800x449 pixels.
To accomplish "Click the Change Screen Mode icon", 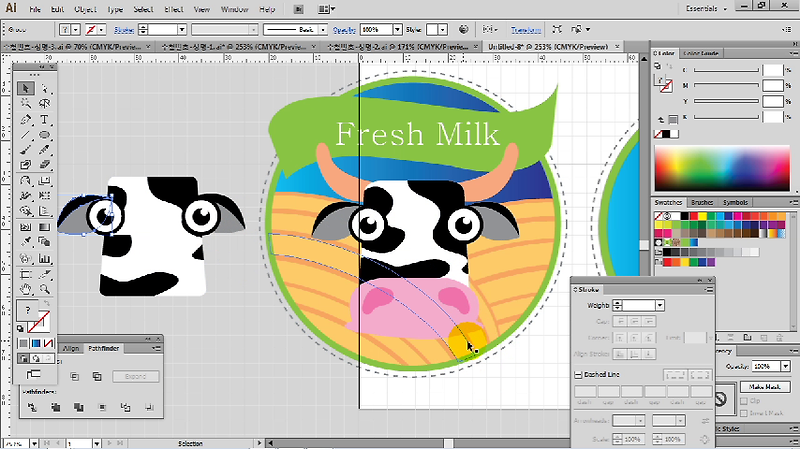I will tap(34, 375).
